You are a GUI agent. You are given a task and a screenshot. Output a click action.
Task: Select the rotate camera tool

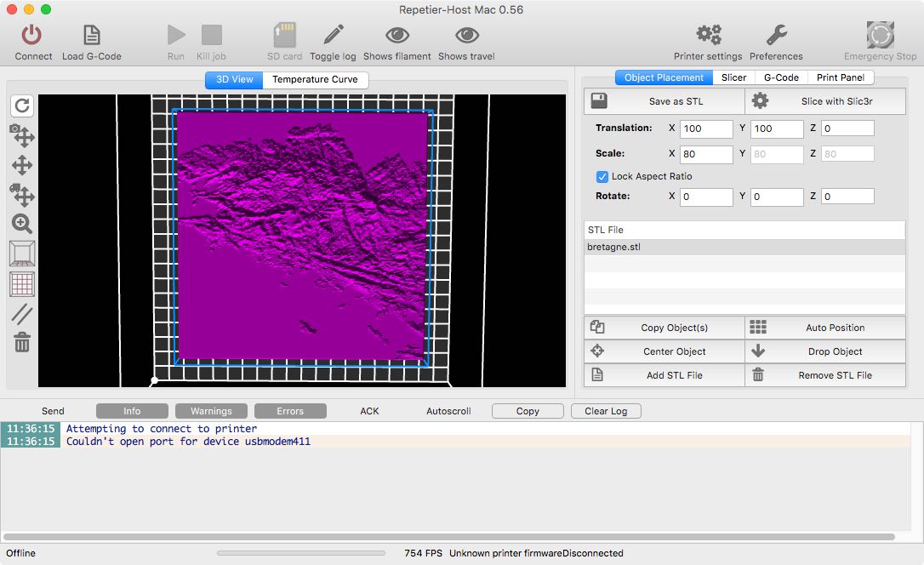click(22, 135)
